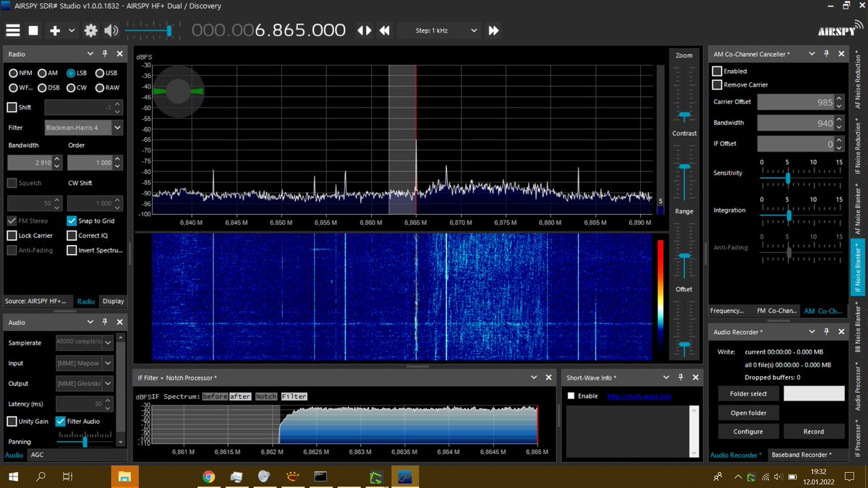Open dropdown arrow next to plus icon
Viewport: 868px width, 488px height.
[72, 30]
